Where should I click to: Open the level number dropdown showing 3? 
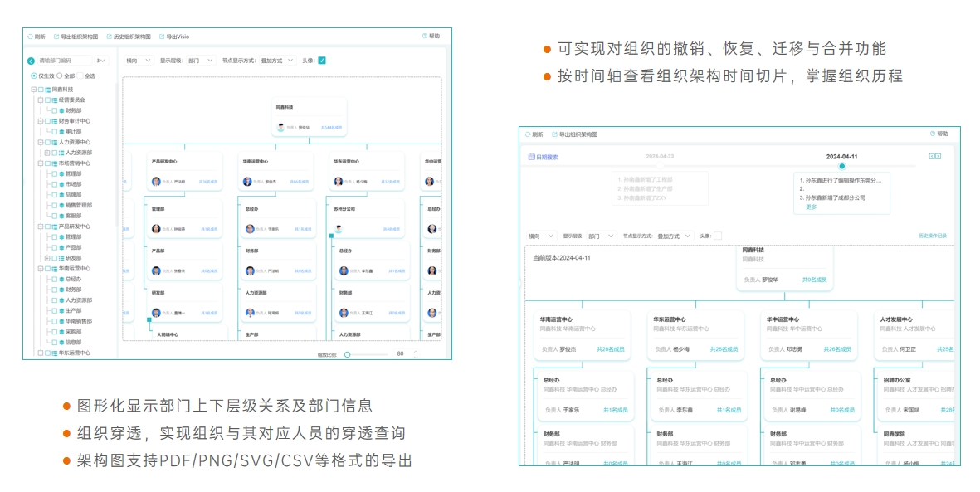coord(101,61)
